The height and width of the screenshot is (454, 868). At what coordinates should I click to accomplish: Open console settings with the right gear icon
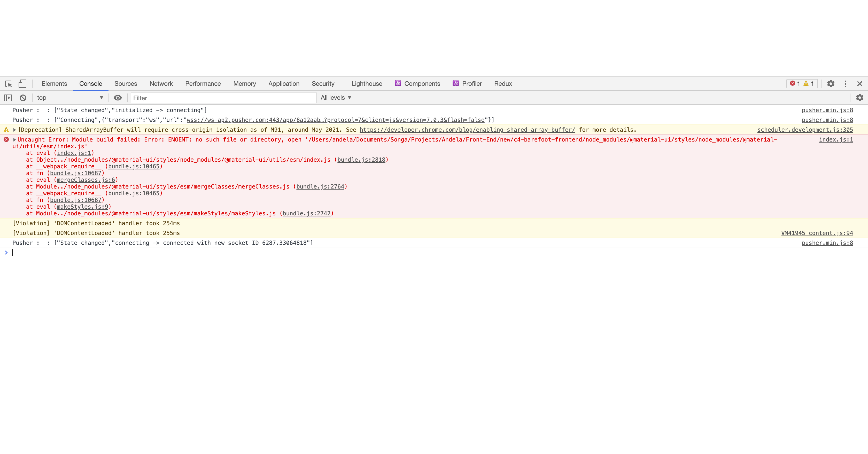click(859, 98)
